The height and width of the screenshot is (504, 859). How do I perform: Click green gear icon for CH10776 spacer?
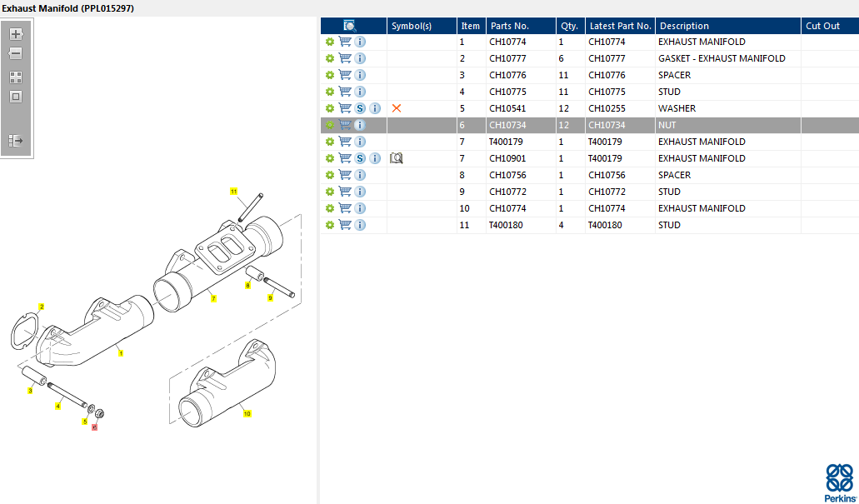tap(330, 75)
